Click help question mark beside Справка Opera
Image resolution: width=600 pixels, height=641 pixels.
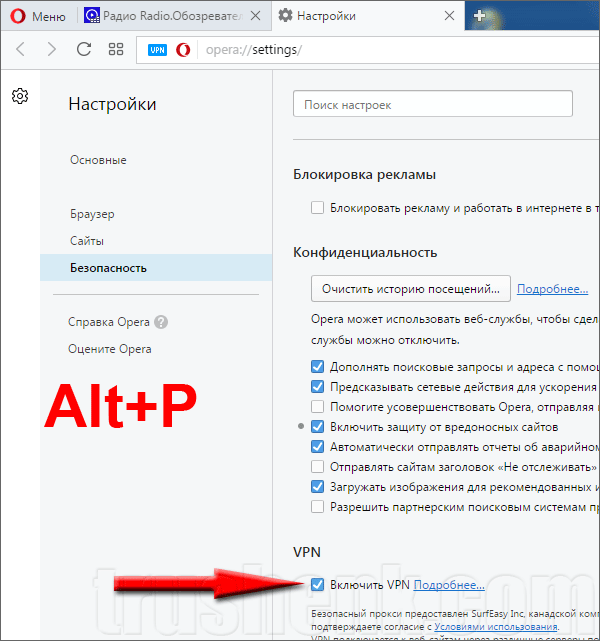tap(161, 322)
